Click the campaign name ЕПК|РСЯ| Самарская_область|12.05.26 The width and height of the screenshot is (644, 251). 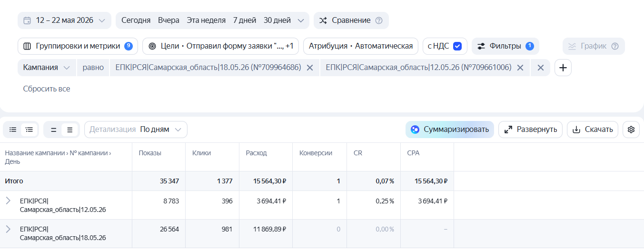pos(63,205)
